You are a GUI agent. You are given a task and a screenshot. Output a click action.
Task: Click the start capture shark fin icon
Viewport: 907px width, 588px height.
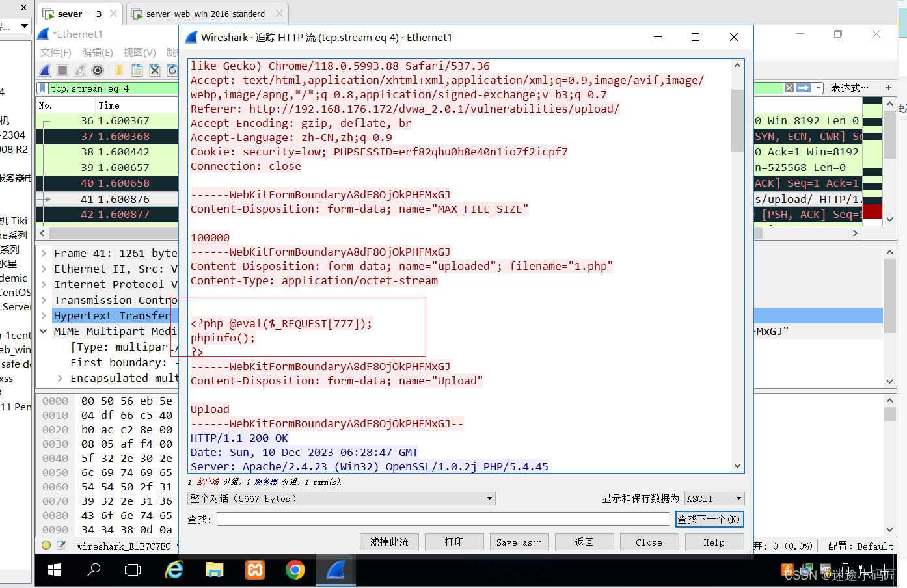pos(45,70)
